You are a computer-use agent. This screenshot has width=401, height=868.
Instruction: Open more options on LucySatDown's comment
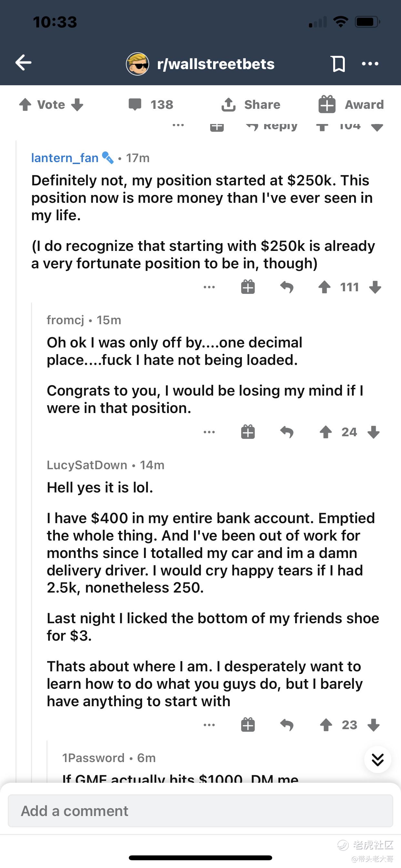[x=209, y=725]
